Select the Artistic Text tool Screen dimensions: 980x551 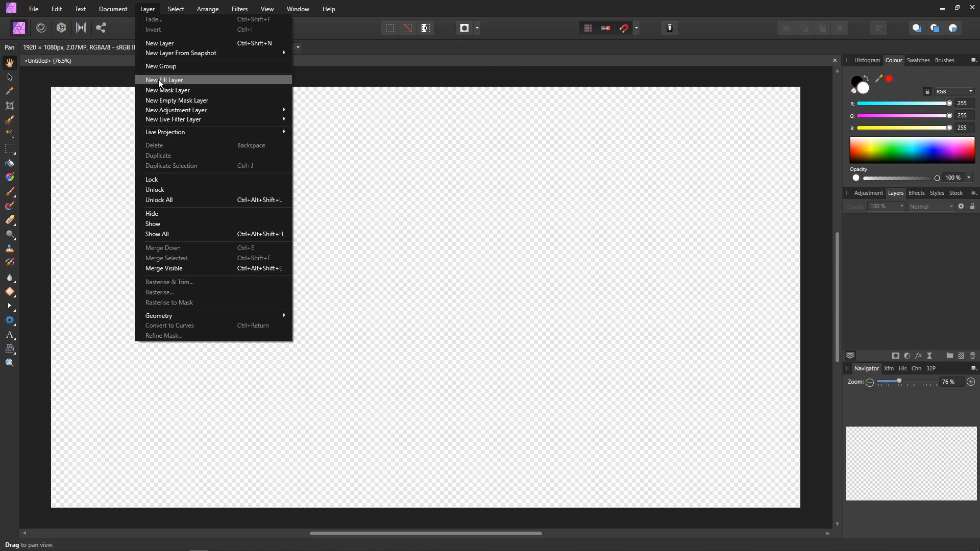10,335
